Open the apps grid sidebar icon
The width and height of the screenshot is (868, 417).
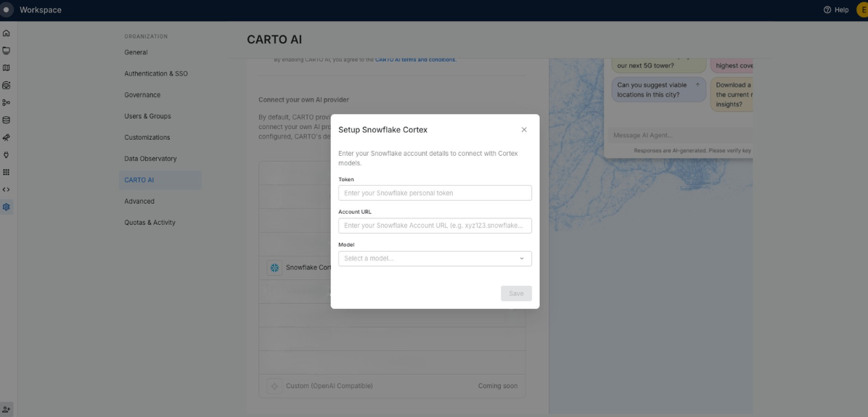coord(7,173)
